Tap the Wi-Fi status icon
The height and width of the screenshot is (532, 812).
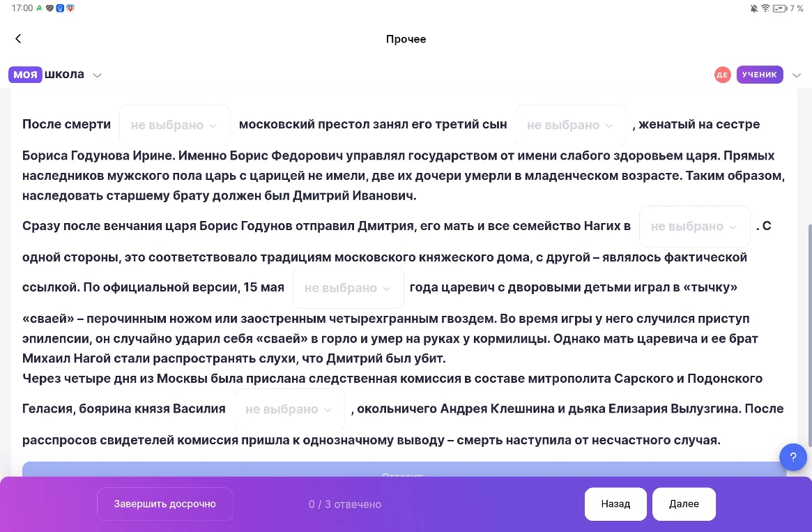point(765,8)
